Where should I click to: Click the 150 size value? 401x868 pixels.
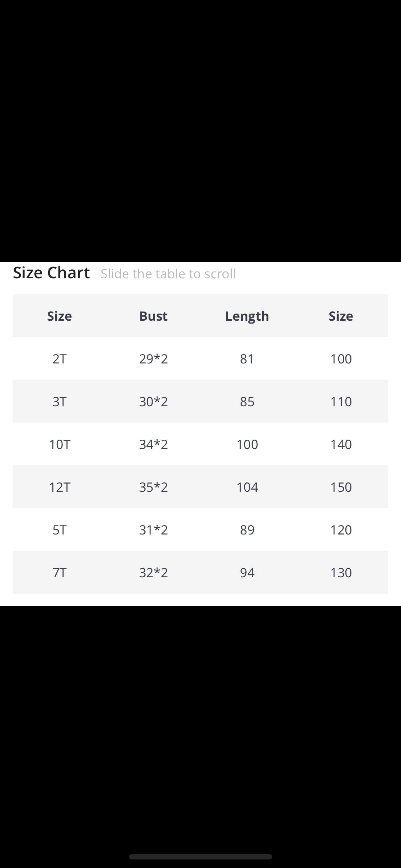click(x=341, y=487)
